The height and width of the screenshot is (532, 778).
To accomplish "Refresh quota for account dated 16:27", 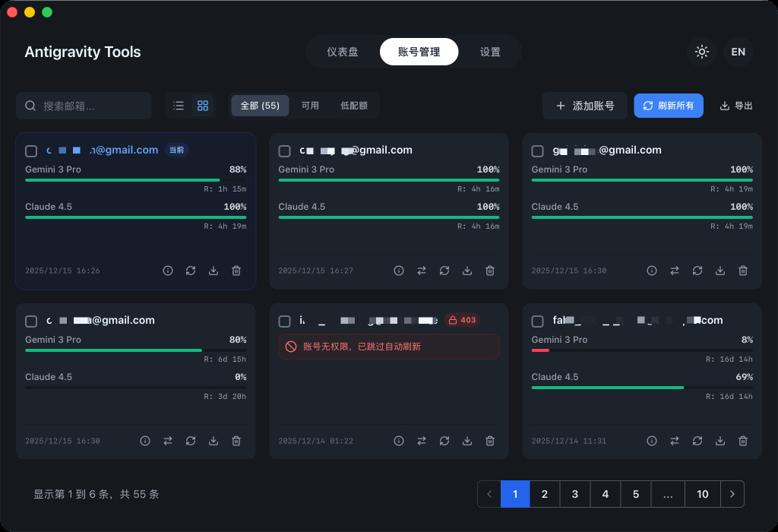I will coord(444,271).
